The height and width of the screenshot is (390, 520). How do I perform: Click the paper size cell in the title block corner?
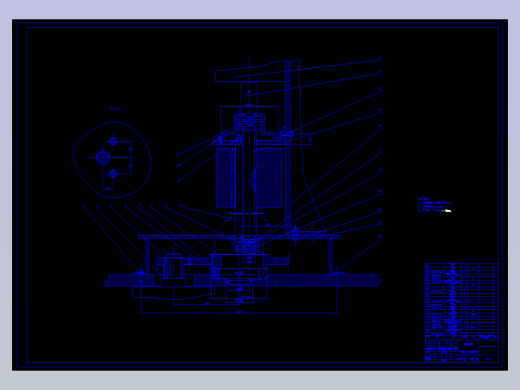point(489,359)
